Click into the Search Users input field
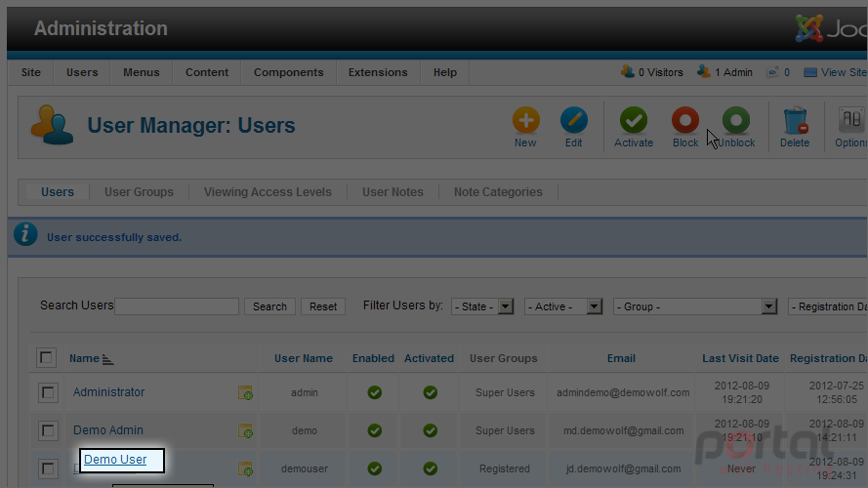Screen dimensions: 868x488 177,306
